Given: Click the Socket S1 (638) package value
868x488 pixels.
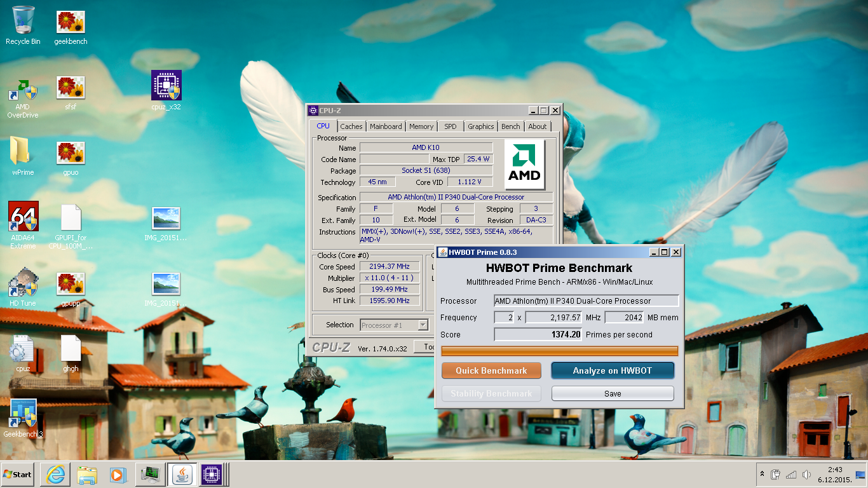Looking at the screenshot, I should [x=426, y=170].
